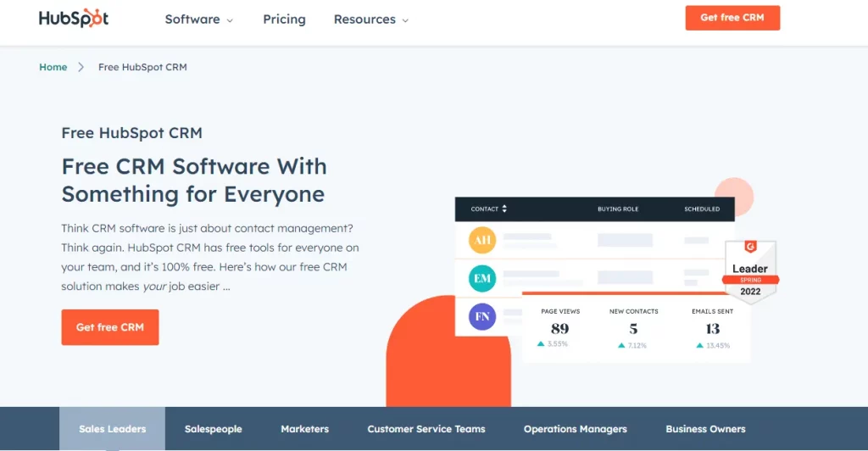Go to the Home breadcrumb link
This screenshot has width=868, height=451.
pyautogui.click(x=53, y=67)
